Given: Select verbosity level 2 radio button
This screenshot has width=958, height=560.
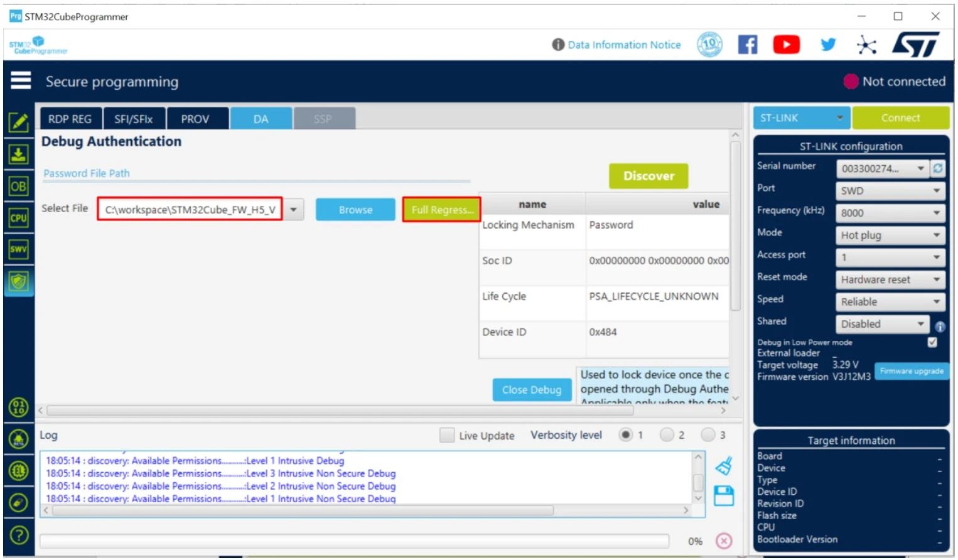Looking at the screenshot, I should click(667, 434).
